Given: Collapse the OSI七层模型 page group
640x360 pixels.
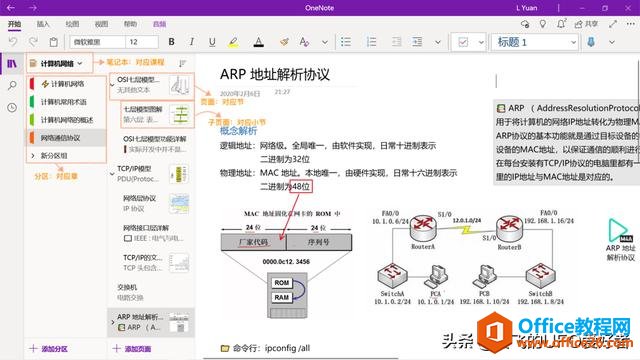Looking at the screenshot, I should point(112,85).
